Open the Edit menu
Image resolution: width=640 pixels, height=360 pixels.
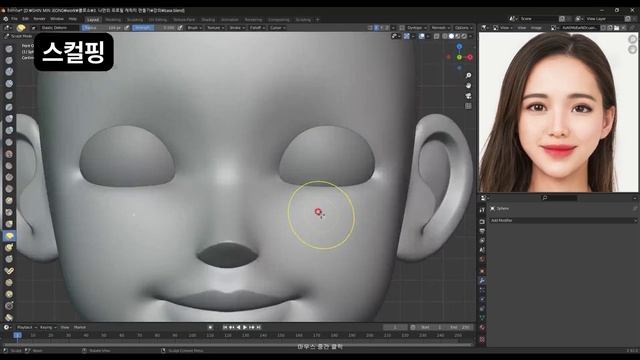coord(25,19)
